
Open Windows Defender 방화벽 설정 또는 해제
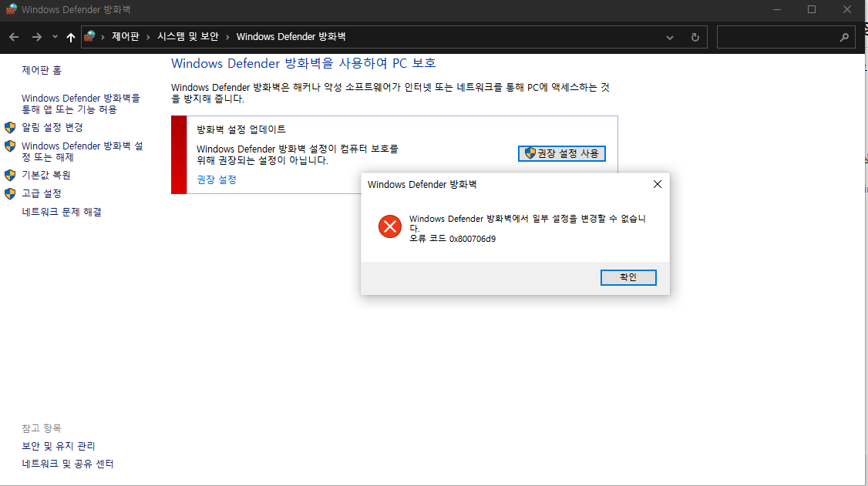82,152
